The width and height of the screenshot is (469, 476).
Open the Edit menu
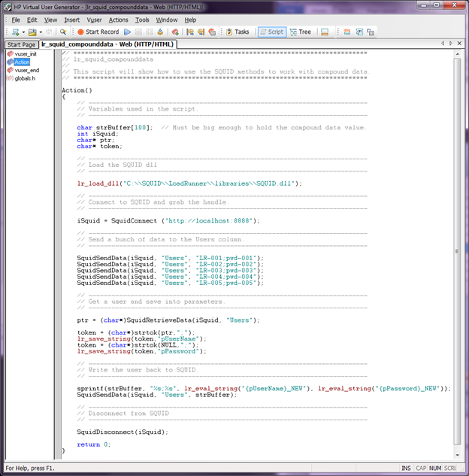32,20
